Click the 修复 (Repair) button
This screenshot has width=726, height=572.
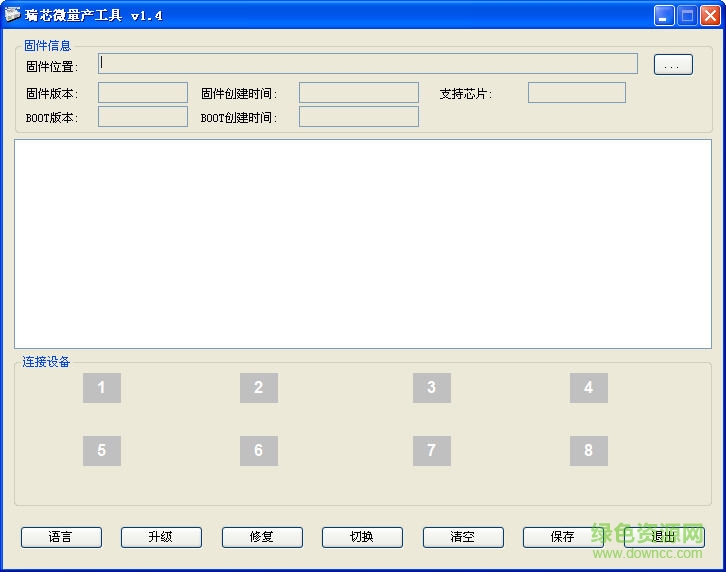coord(262,537)
